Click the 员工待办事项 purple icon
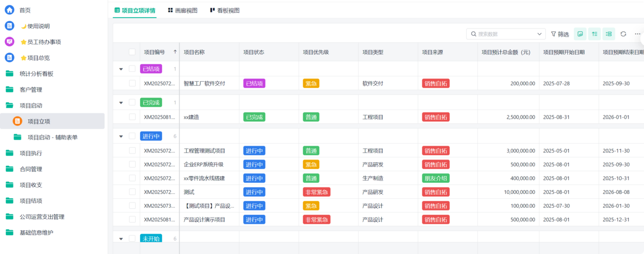644x254 pixels. click(x=9, y=42)
